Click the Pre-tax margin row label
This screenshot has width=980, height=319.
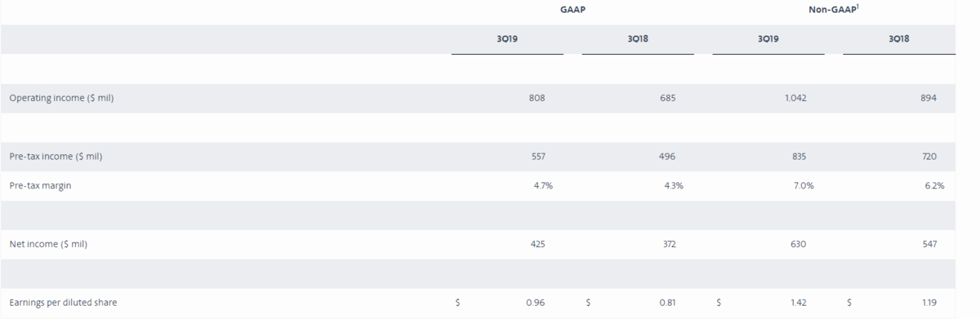[40, 186]
